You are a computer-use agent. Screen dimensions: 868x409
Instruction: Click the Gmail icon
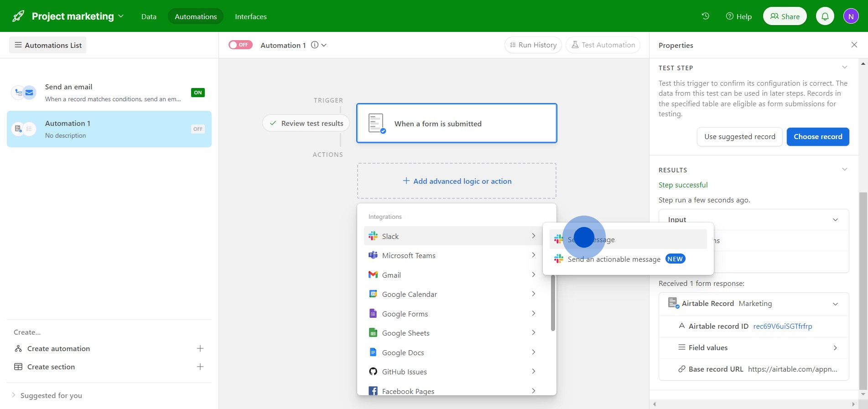(373, 274)
